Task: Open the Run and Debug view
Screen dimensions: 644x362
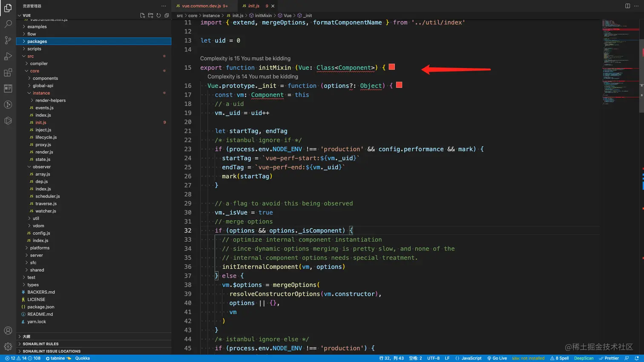Action: point(8,56)
